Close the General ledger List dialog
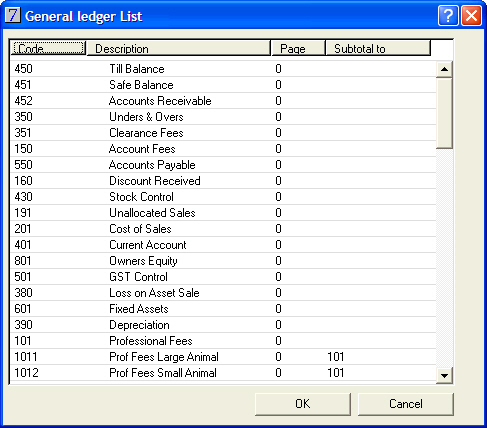 tap(471, 16)
